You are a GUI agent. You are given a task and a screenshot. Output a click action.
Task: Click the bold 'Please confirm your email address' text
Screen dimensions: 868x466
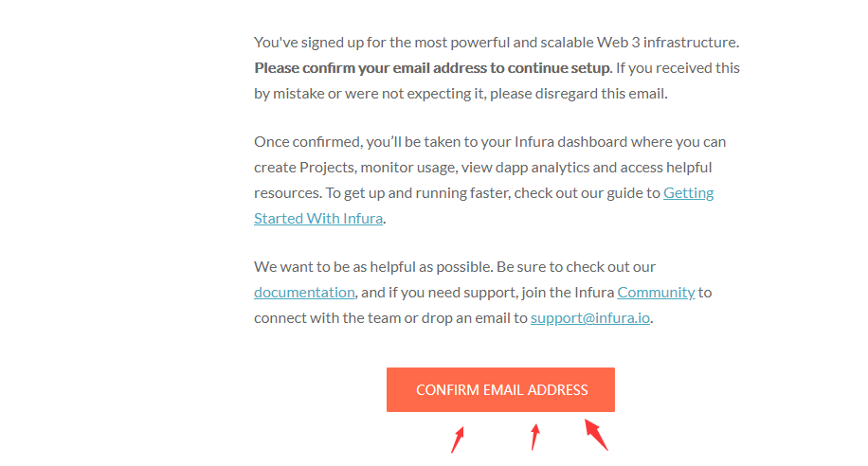point(379,68)
